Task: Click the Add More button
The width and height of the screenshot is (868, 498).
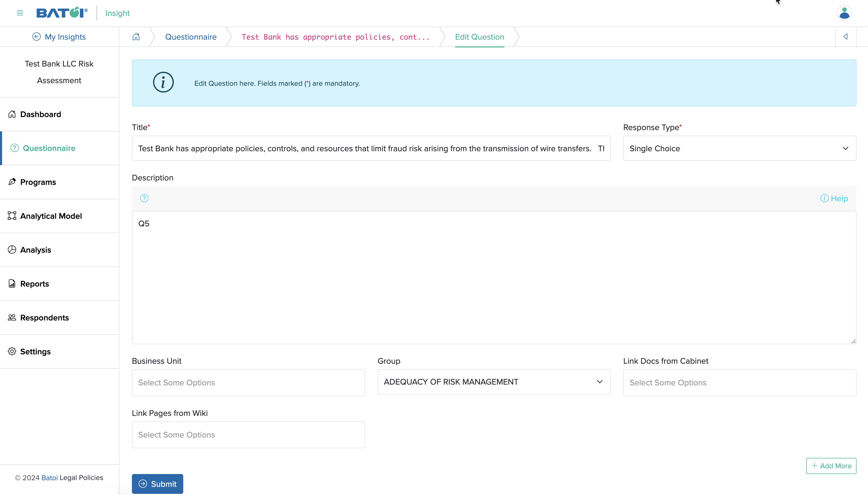Action: click(831, 465)
